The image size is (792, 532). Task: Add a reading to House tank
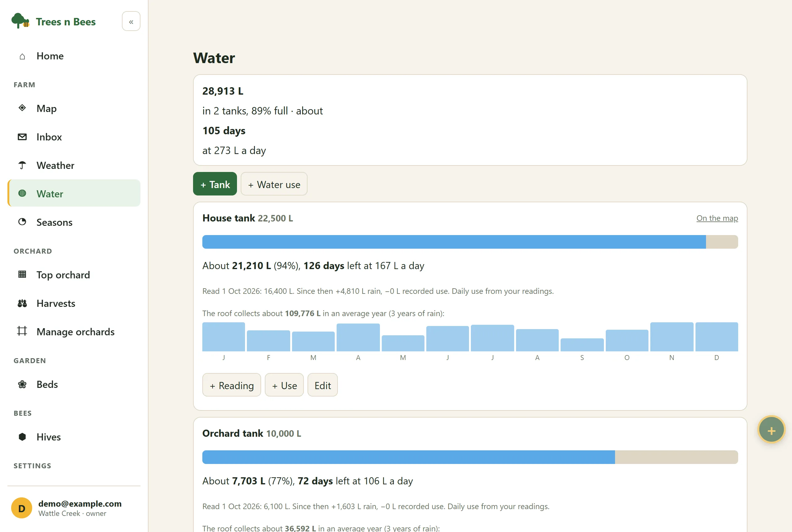(231, 385)
